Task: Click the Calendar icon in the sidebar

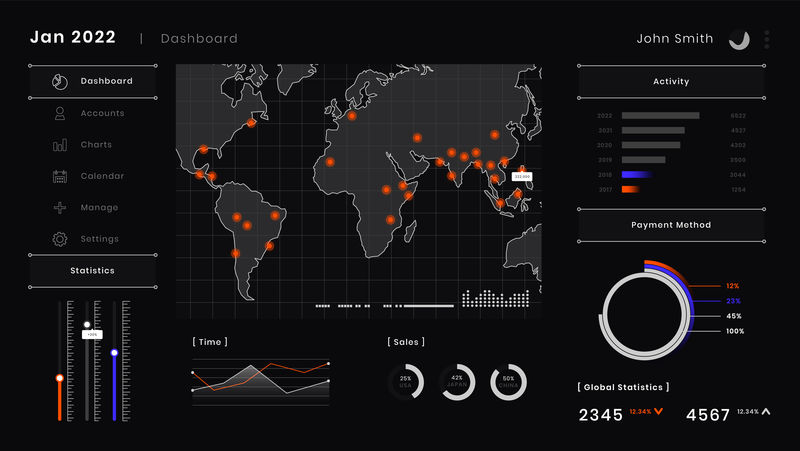Action: [x=60, y=176]
